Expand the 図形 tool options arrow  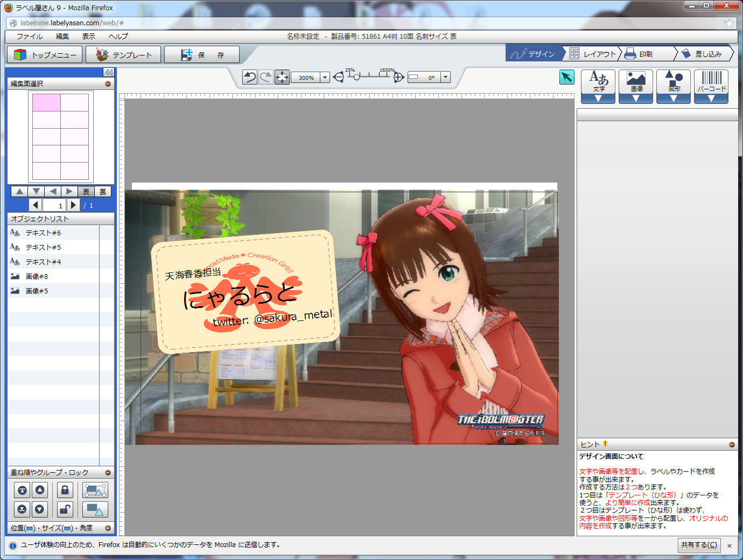[674, 99]
